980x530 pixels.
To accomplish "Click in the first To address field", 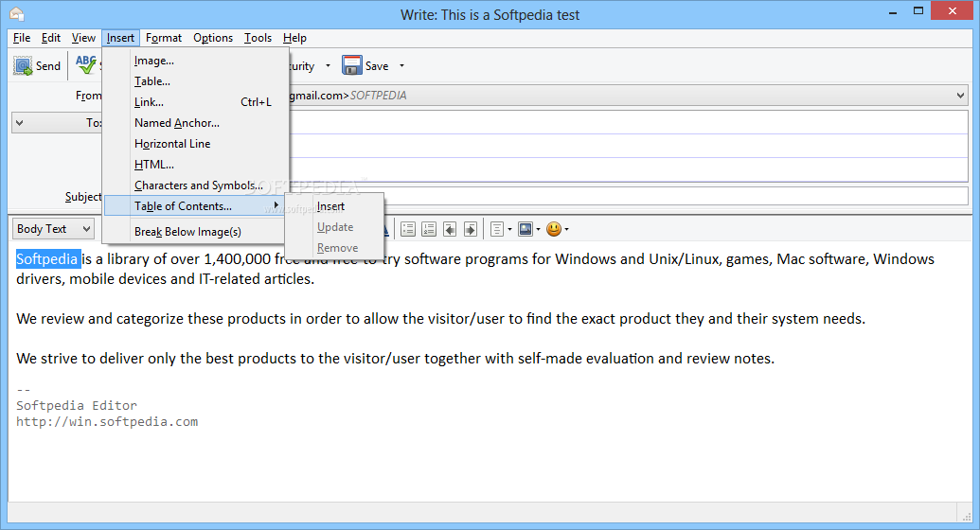I will click(629, 123).
